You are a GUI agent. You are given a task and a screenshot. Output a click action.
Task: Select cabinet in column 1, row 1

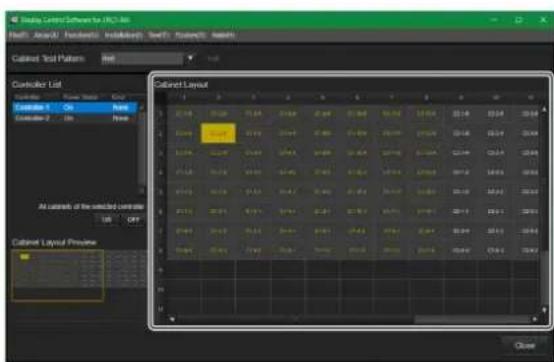(184, 114)
